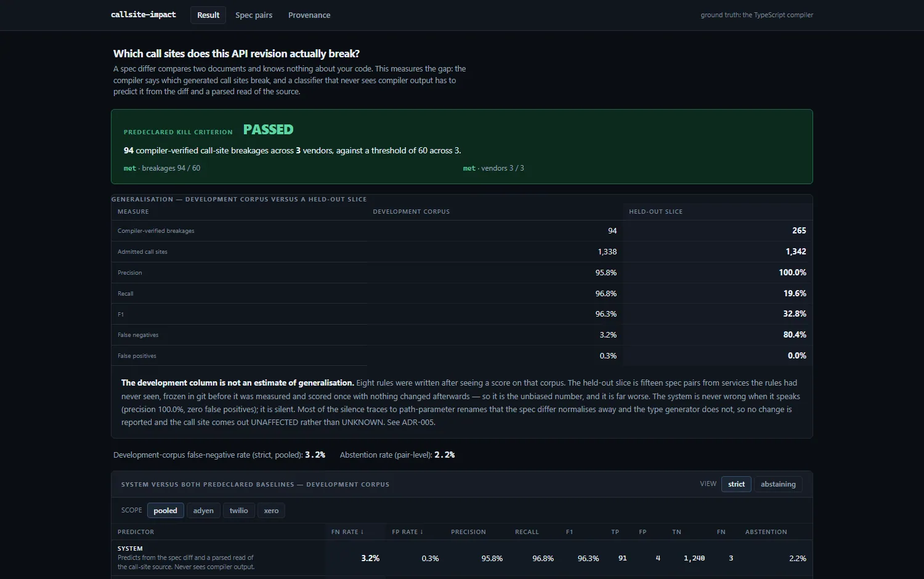Click the 'met · vendors 3 / 3' text
924x579 pixels.
coord(493,168)
